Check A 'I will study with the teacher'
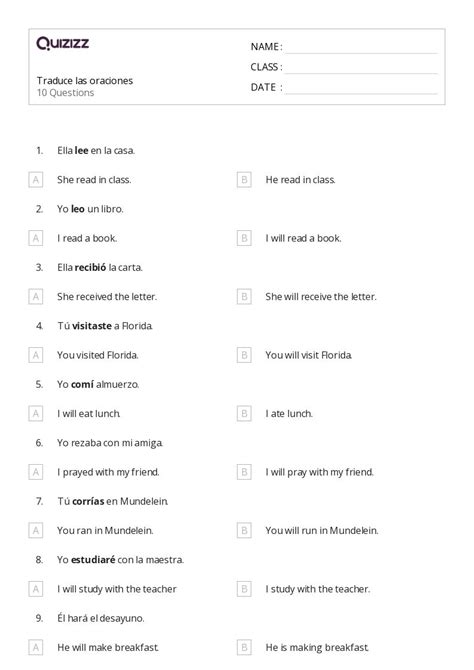 click(36, 590)
